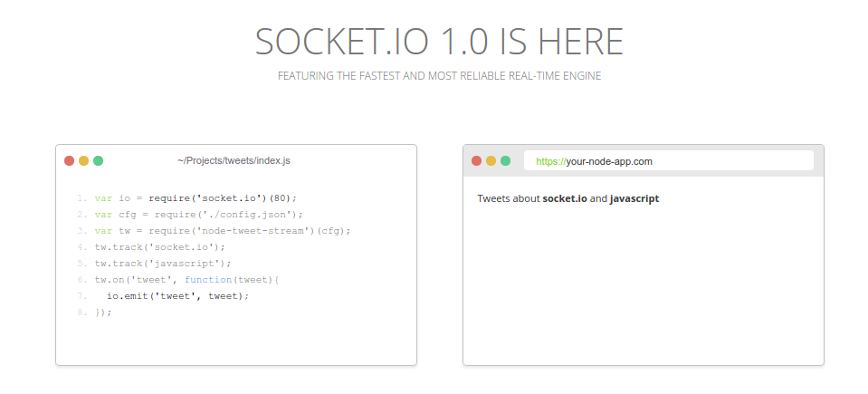Screen dimensions: 868x394
Task: Click the green dot in the code editor window
Action: 98,161
